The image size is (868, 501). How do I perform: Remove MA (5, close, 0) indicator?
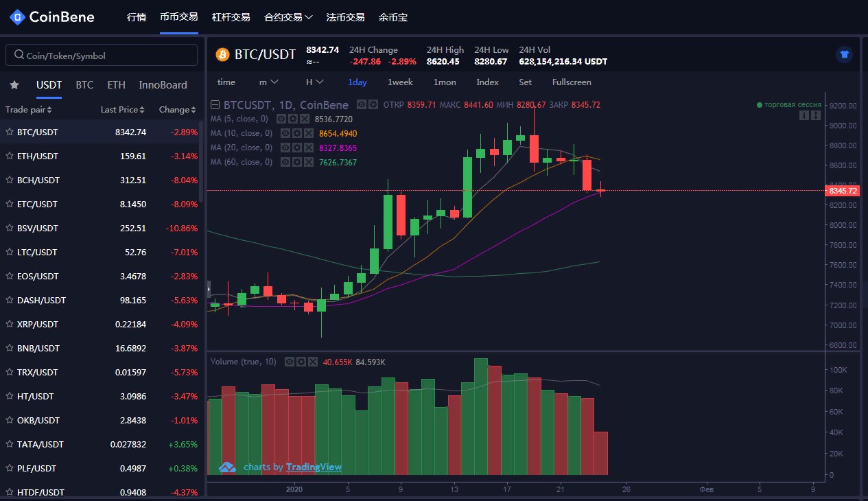point(303,119)
